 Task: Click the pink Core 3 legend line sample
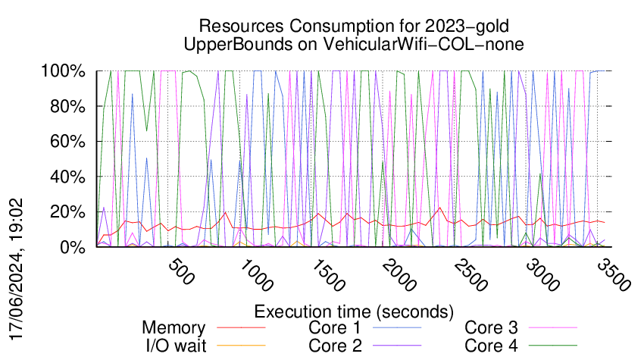[x=553, y=327]
